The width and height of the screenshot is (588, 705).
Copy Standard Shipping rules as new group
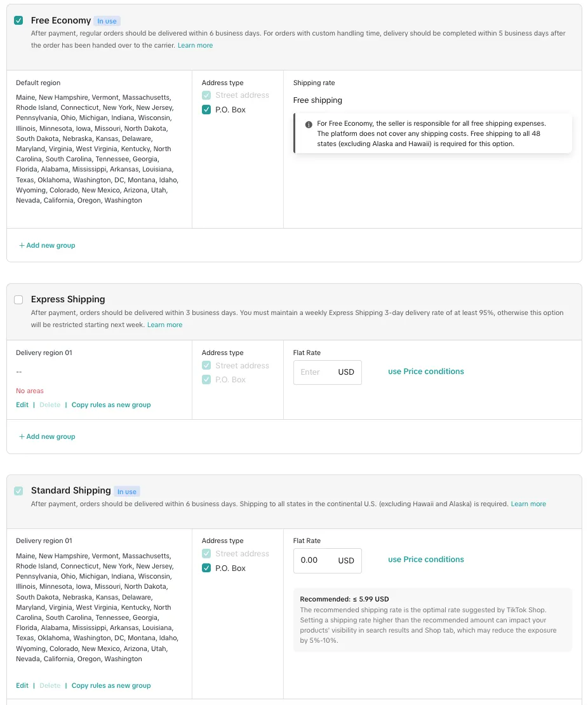click(x=111, y=686)
